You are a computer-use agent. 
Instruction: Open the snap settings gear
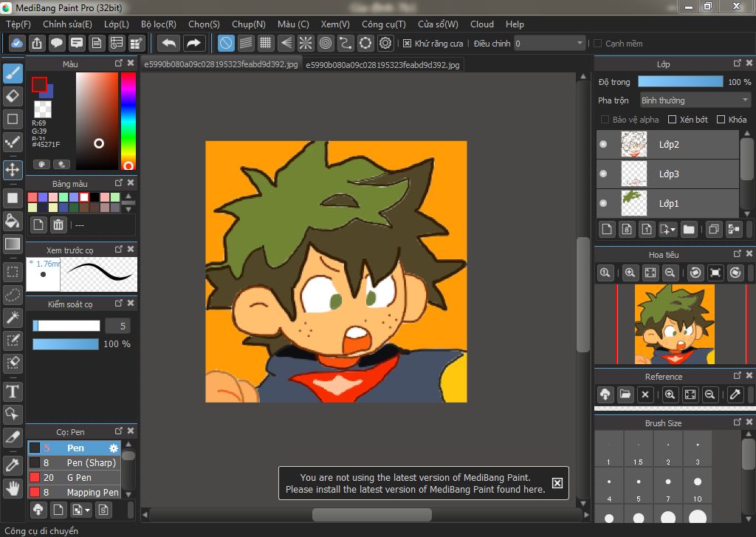(385, 44)
